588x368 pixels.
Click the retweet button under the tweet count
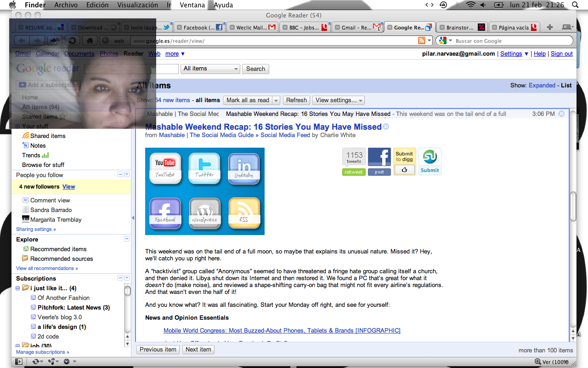click(354, 172)
